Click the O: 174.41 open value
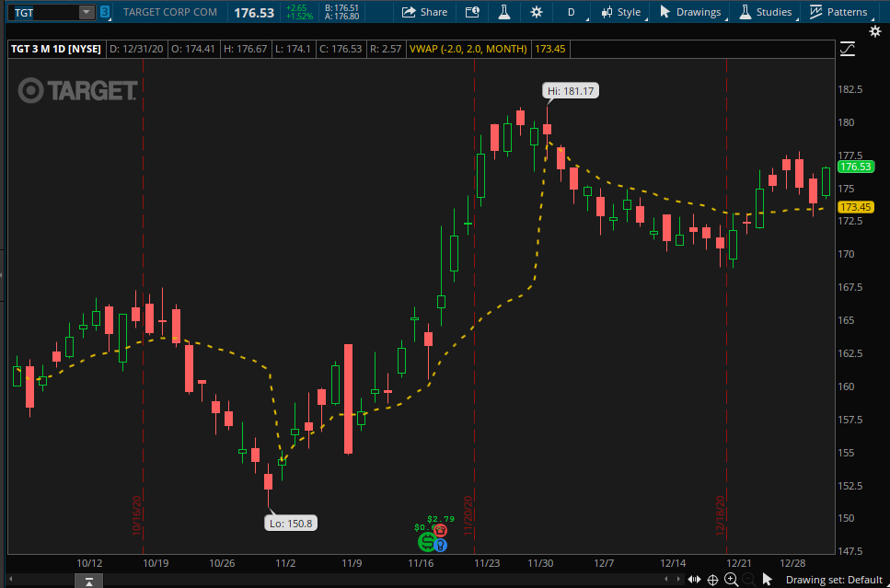Screen dimensions: 890x588 point(193,50)
